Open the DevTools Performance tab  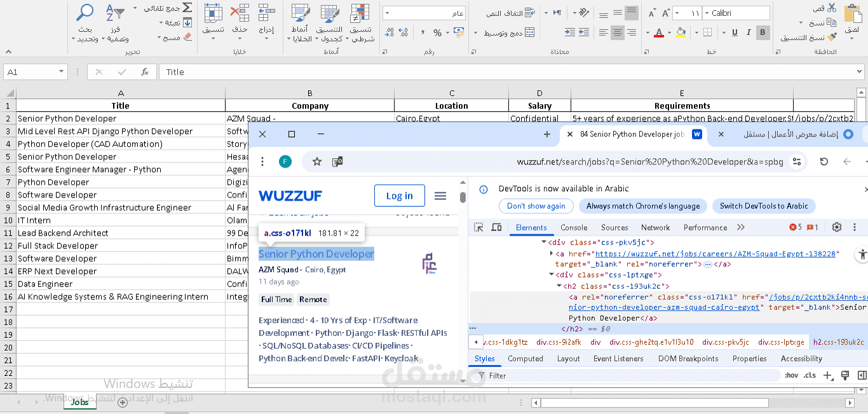705,227
